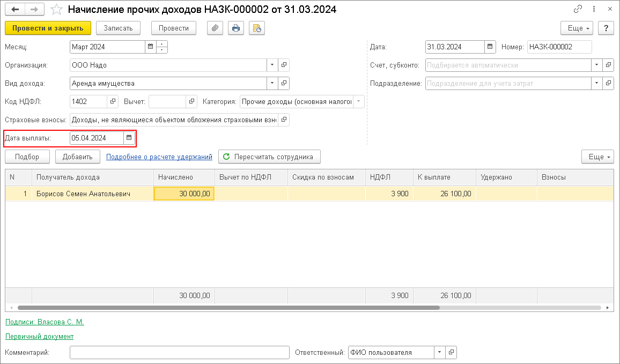Click the Дата выплаты 05.04.2024 field
The height and width of the screenshot is (364, 620).
coord(97,138)
